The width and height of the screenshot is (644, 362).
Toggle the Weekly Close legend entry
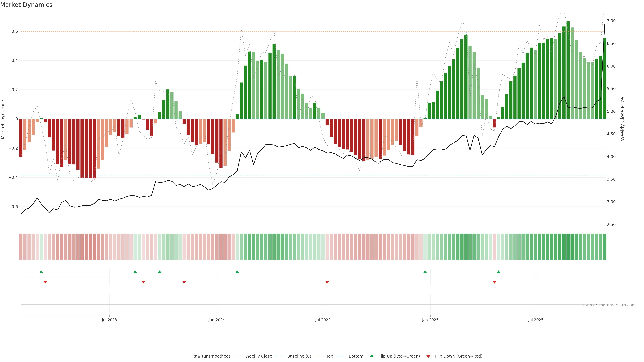tap(258, 356)
